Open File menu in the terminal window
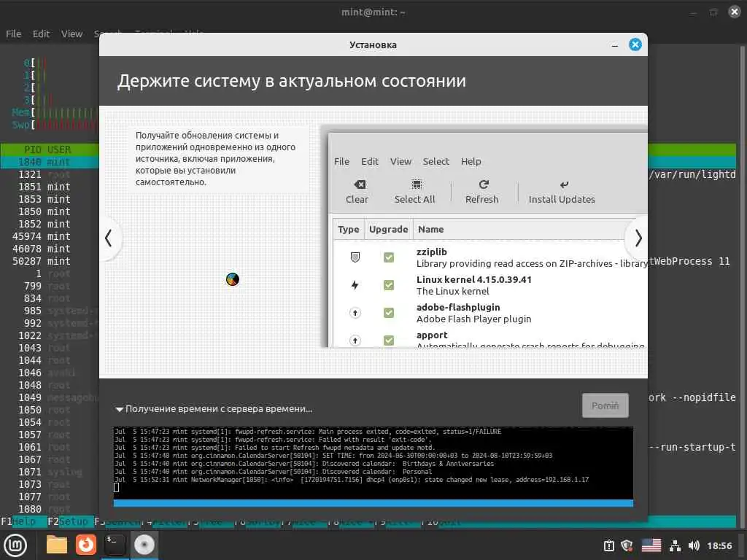 pyautogui.click(x=13, y=34)
